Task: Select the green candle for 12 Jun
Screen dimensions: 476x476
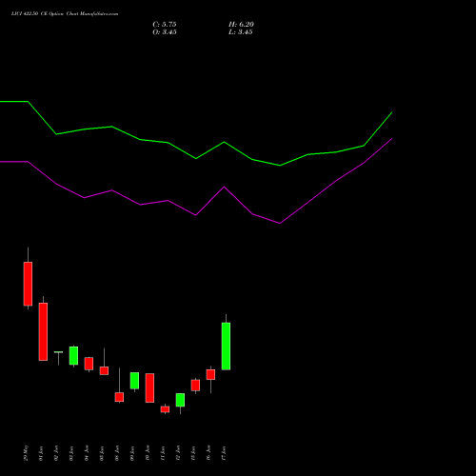Action: [x=180, y=400]
